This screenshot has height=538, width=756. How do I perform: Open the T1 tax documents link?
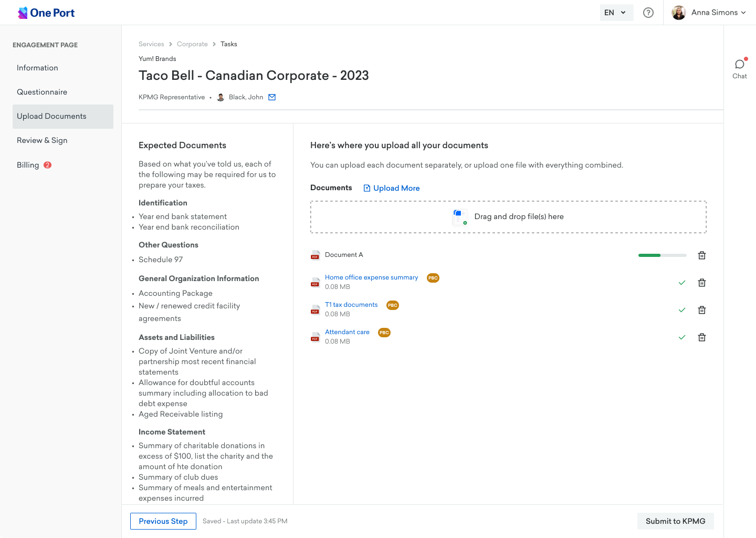351,305
